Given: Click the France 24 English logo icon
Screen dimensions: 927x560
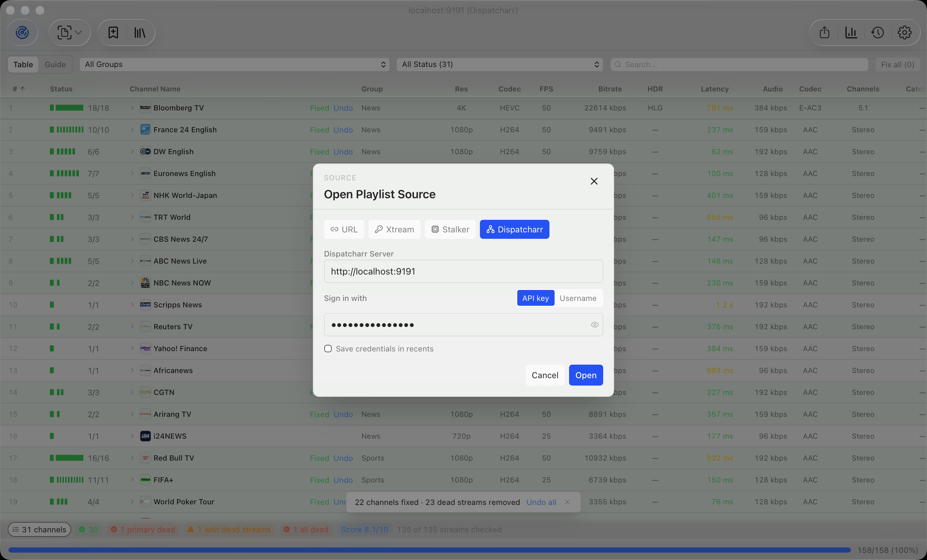Looking at the screenshot, I should coord(145,129).
